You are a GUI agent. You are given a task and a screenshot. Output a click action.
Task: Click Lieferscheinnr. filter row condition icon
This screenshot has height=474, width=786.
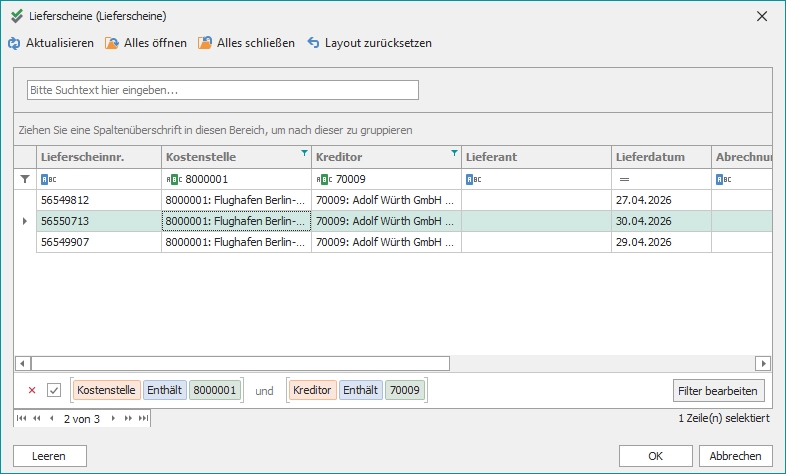coord(49,179)
